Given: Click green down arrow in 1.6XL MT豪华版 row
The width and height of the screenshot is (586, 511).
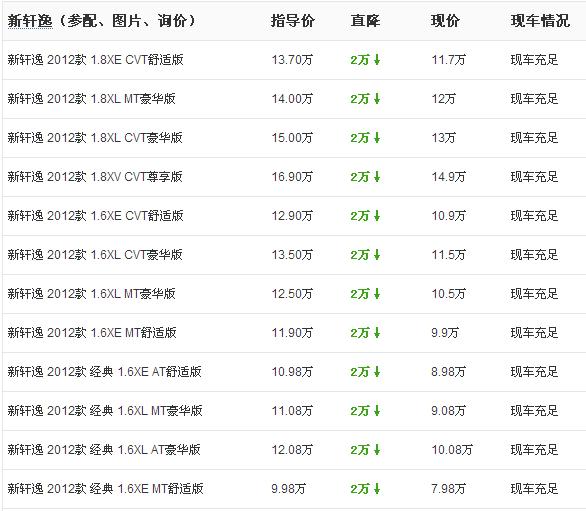Looking at the screenshot, I should tap(377, 294).
